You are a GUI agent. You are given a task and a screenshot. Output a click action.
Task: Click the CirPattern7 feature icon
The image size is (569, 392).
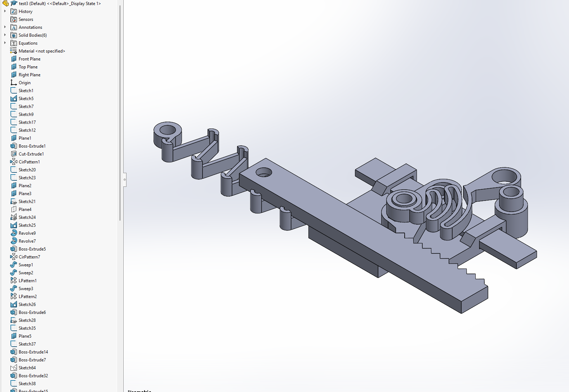(14, 257)
